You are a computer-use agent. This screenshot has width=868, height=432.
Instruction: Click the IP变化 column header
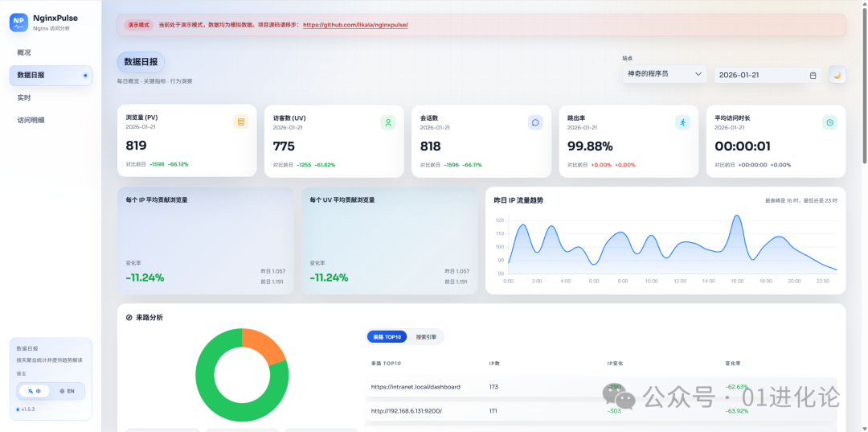click(615, 364)
